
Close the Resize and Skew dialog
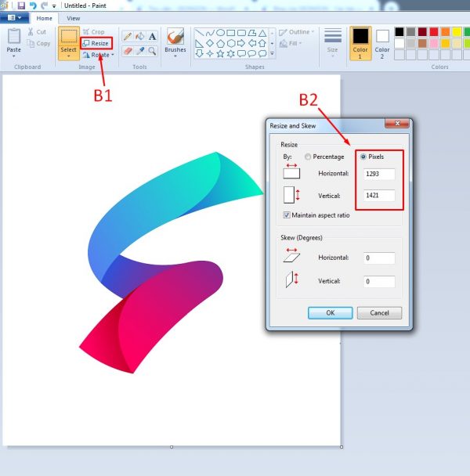click(x=397, y=123)
